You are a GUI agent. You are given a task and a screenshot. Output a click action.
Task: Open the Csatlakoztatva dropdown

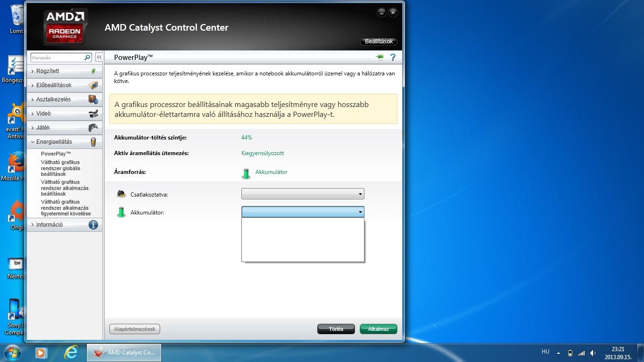[x=303, y=194]
